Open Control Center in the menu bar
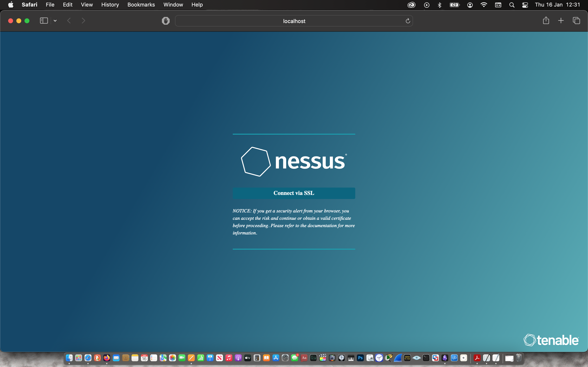The width and height of the screenshot is (588, 367). (525, 5)
